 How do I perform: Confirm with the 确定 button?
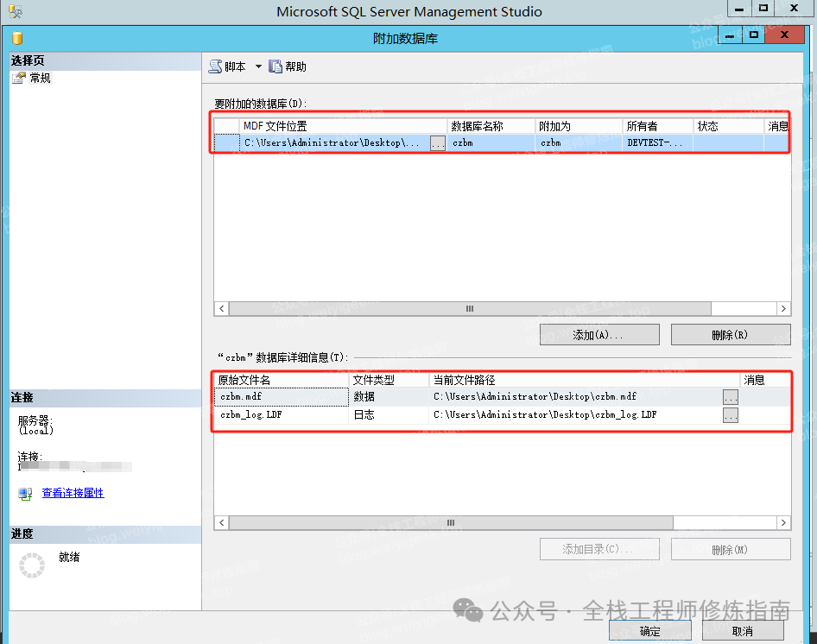651,631
